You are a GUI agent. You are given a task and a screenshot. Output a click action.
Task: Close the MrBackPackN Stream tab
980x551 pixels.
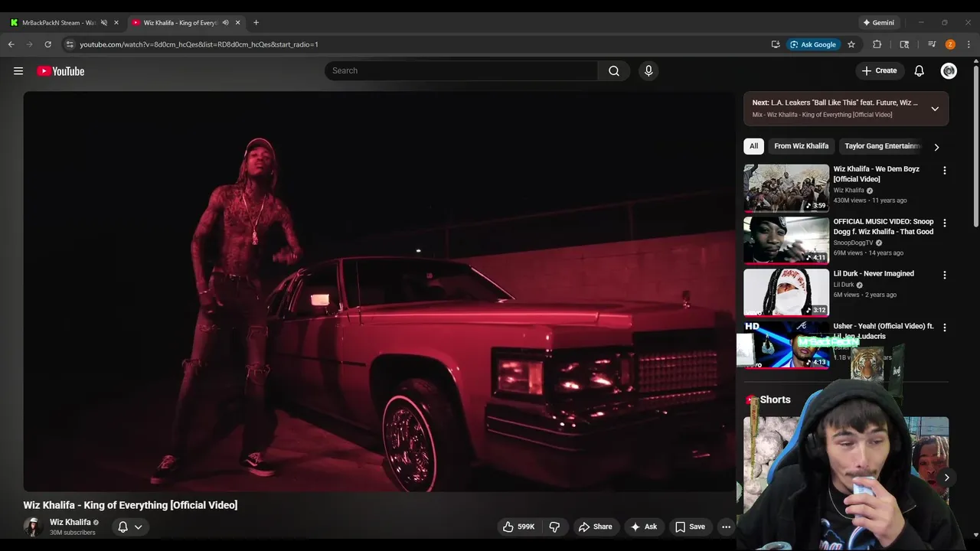pyautogui.click(x=116, y=22)
